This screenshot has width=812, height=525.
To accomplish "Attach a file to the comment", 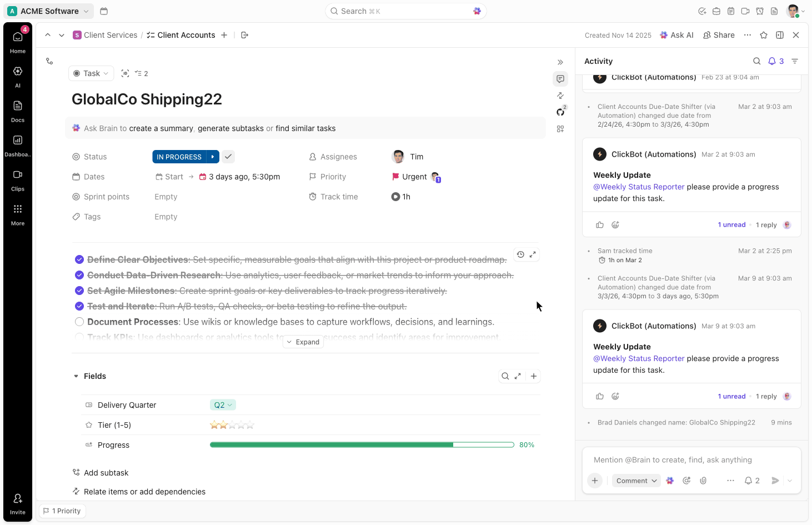I will pos(703,480).
